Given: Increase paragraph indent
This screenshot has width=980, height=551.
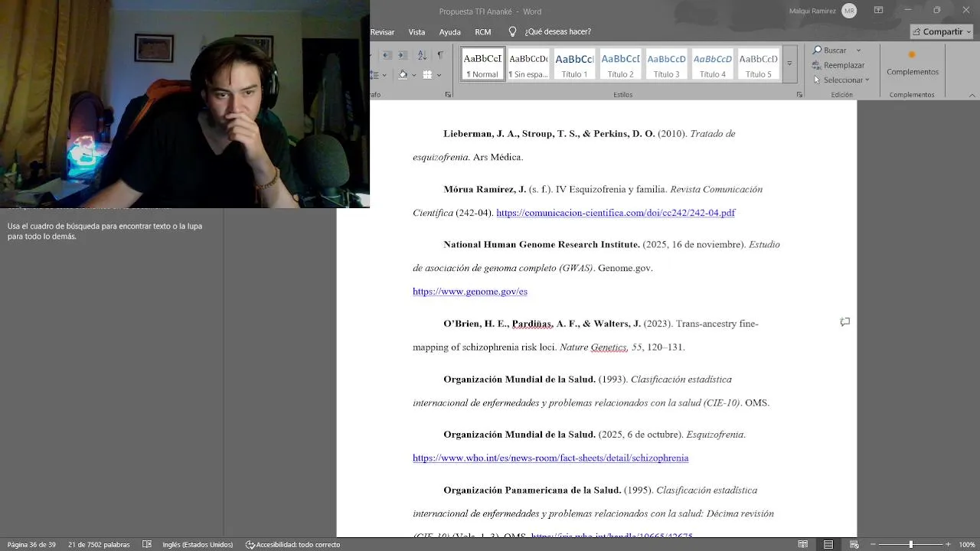Looking at the screenshot, I should tap(403, 55).
